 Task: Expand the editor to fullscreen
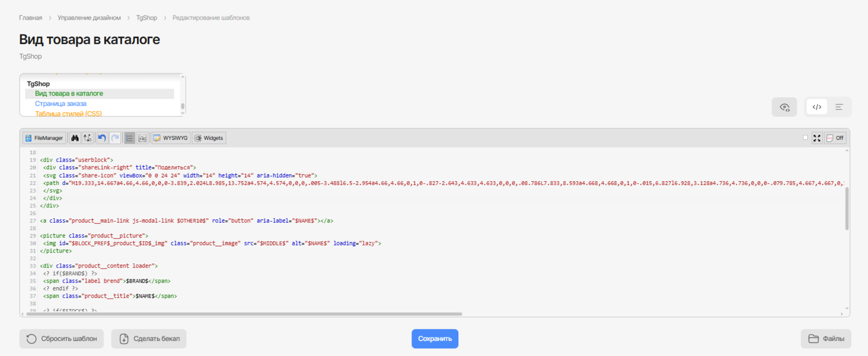tap(817, 138)
